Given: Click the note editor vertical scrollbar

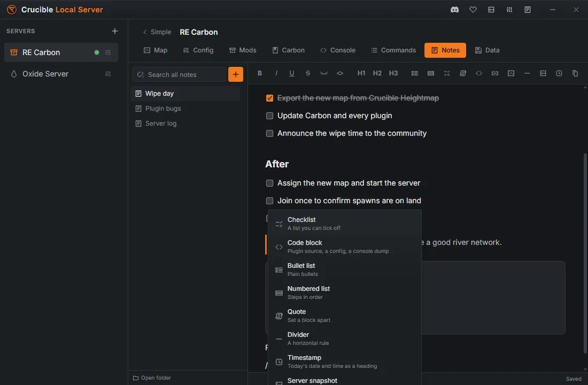Looking at the screenshot, I should pos(585,253).
